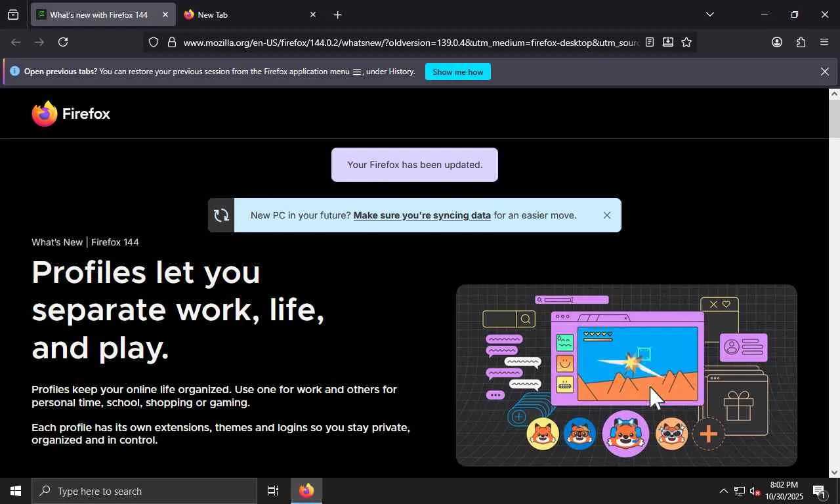The width and height of the screenshot is (840, 504).
Task: Click the profiles illustration image
Action: [x=627, y=375]
